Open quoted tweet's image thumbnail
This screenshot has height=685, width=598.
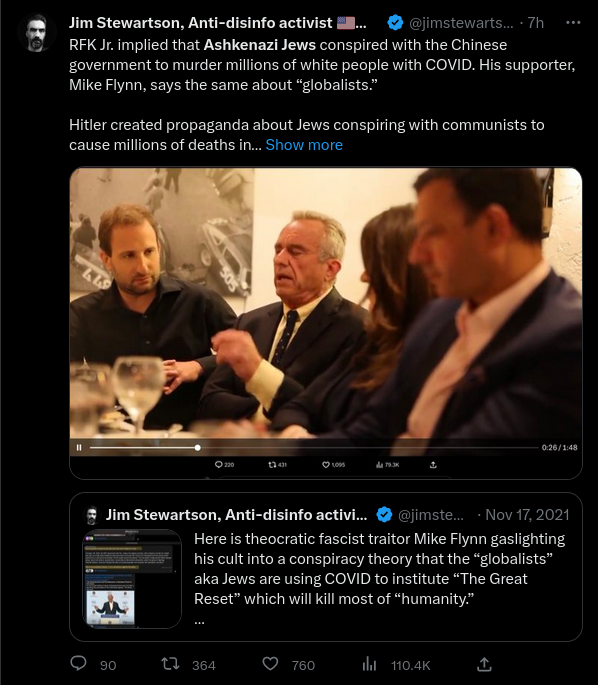point(132,579)
